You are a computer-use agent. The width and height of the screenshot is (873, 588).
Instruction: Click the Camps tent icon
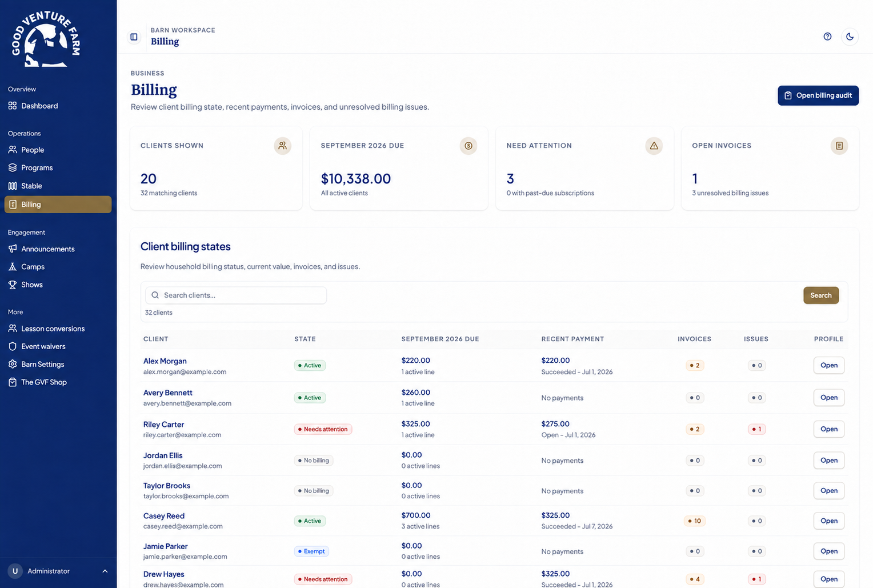(13, 267)
